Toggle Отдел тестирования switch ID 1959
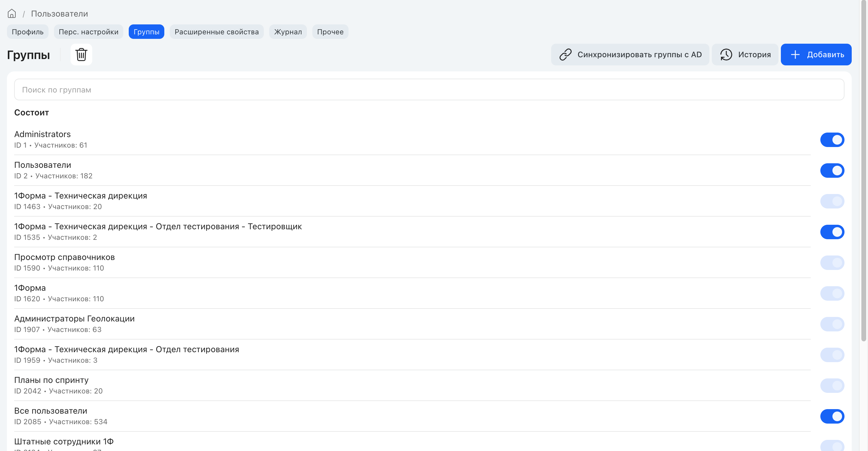The image size is (868, 451). tap(832, 355)
